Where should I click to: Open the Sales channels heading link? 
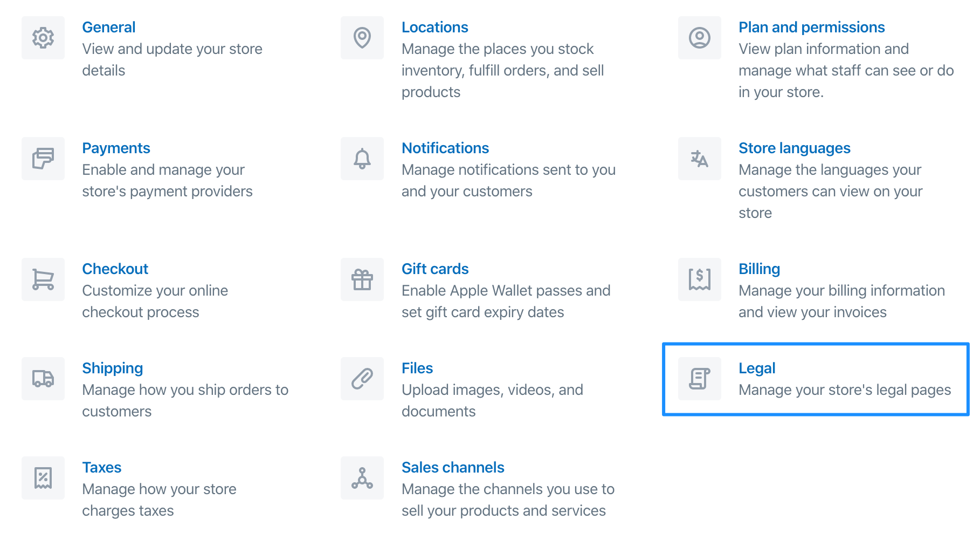click(x=453, y=467)
